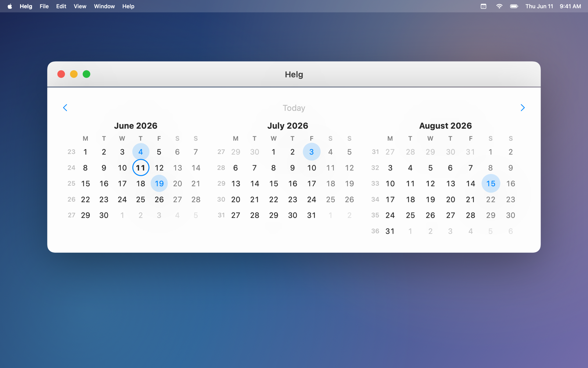Open the File menu
588x368 pixels.
pos(44,6)
